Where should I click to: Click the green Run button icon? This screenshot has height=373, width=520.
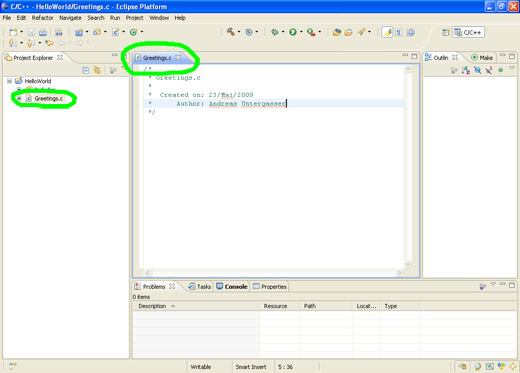click(x=293, y=32)
